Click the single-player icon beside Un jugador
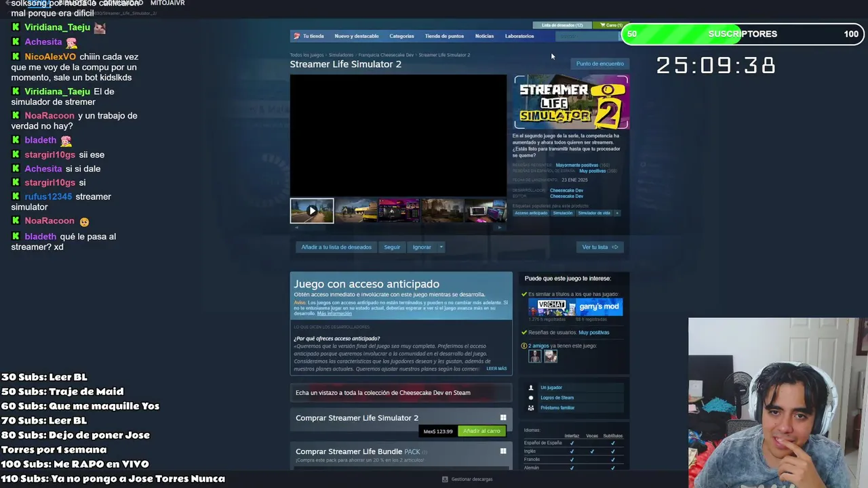This screenshot has height=488, width=868. coord(531,388)
